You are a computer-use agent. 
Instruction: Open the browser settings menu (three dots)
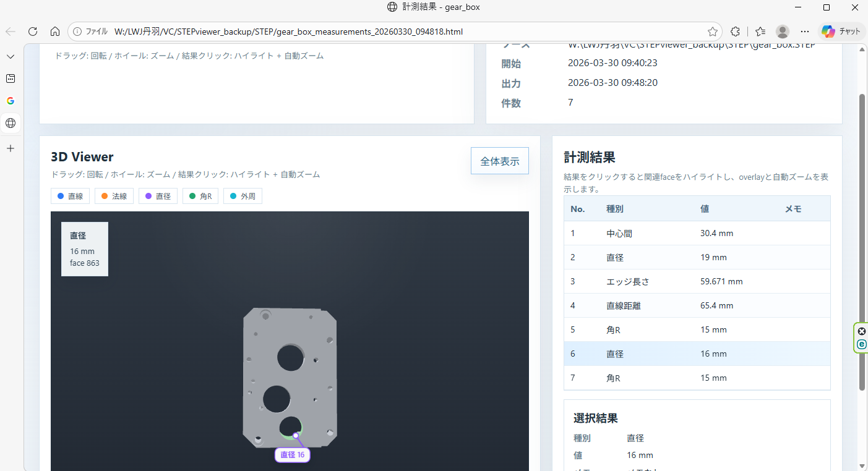804,32
